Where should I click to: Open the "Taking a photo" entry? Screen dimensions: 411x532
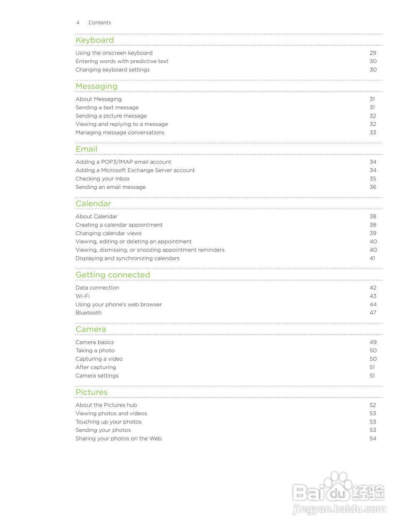(95, 350)
